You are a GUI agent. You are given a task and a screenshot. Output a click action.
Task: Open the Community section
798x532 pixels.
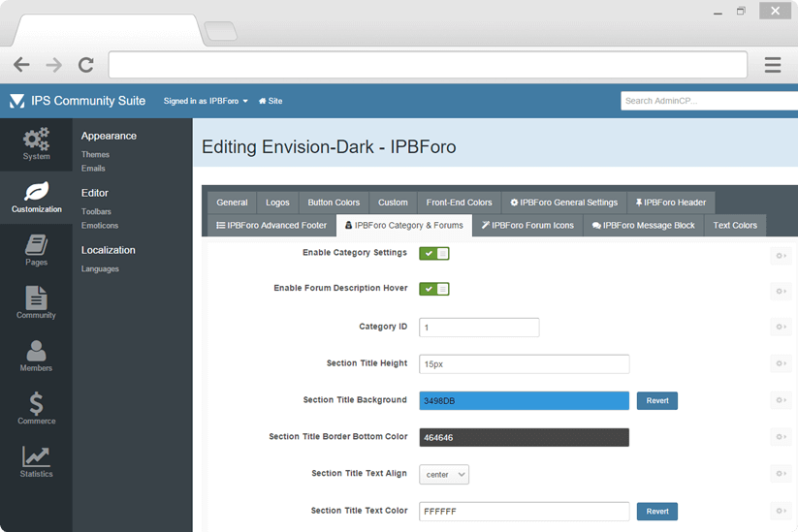(36, 303)
